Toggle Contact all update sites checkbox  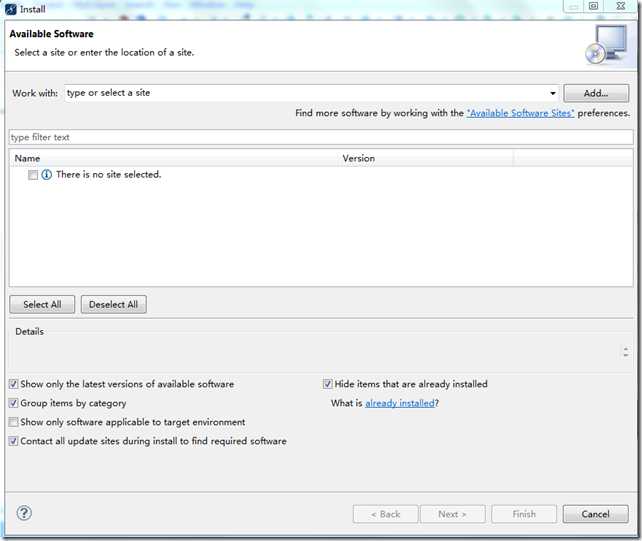tap(14, 441)
